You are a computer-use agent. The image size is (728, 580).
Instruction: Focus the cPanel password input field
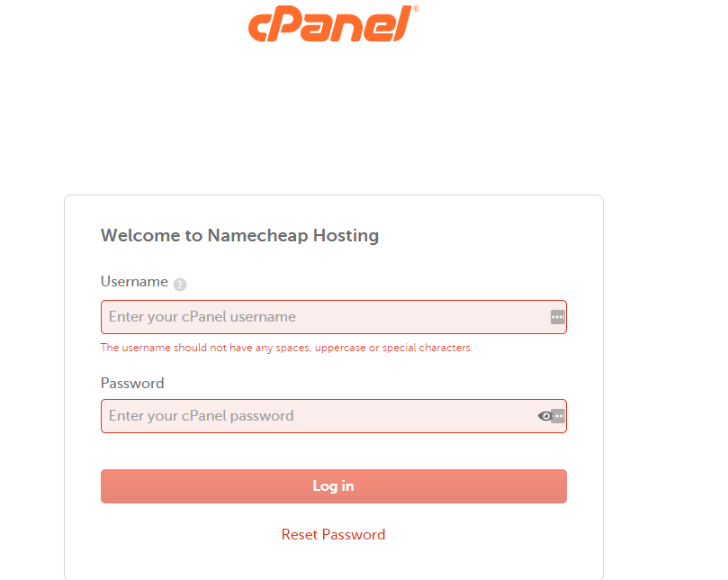(x=333, y=416)
